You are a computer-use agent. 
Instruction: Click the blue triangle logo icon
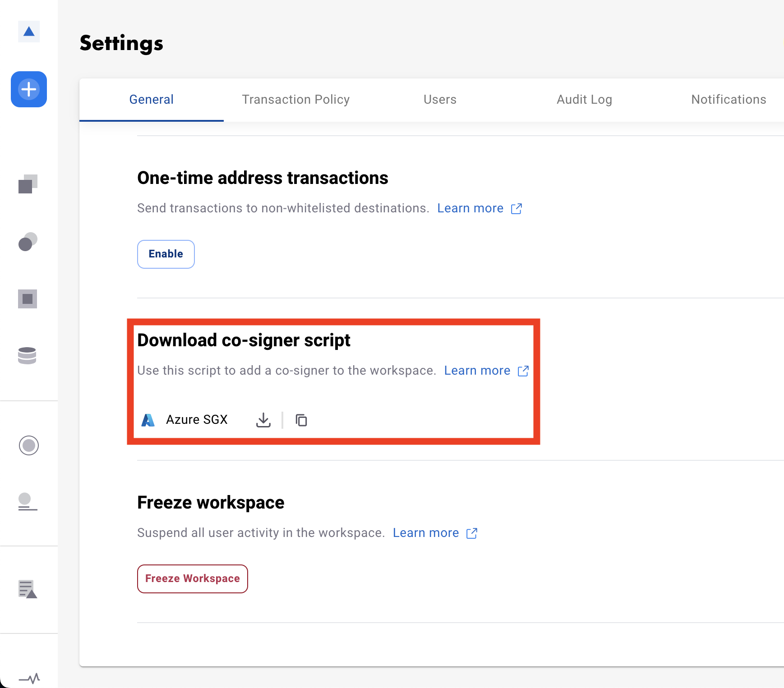point(29,32)
